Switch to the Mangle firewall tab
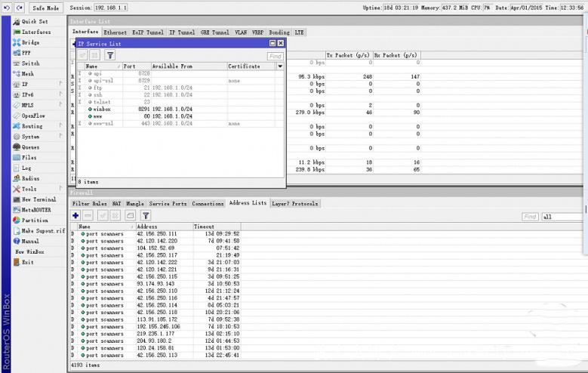This screenshot has width=588, height=373. tap(135, 203)
